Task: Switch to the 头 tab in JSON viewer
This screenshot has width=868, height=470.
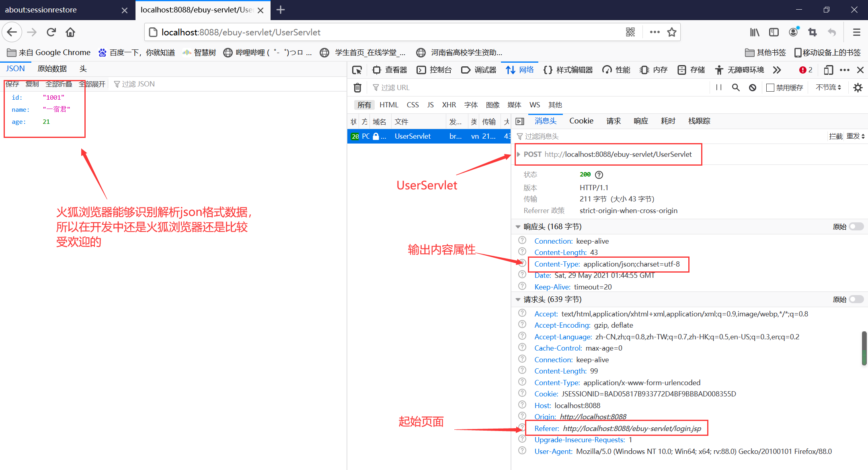Action: (83, 69)
